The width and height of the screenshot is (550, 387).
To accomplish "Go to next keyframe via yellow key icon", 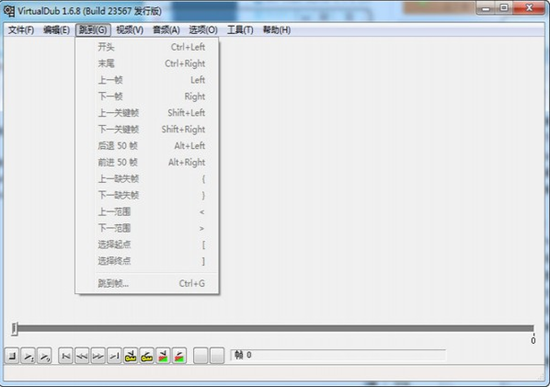I will click(x=147, y=356).
